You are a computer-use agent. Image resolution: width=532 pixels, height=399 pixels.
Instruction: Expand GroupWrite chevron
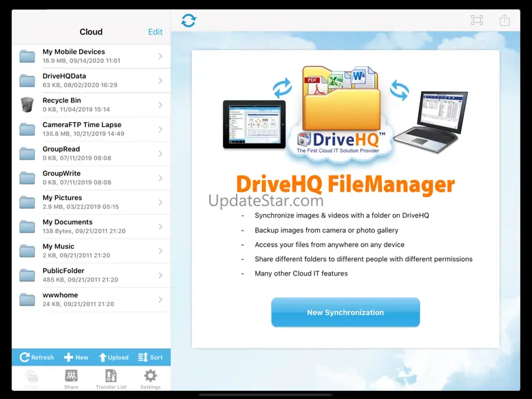coord(160,178)
